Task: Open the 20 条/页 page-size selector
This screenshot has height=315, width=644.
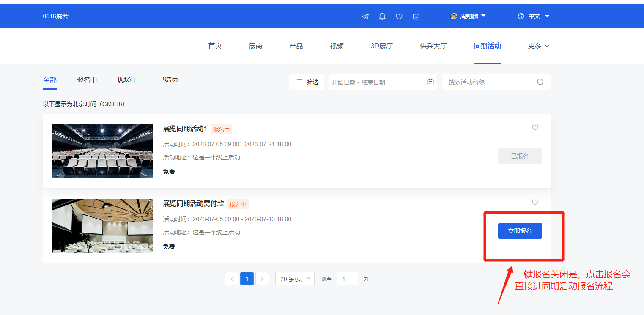Action: (x=295, y=279)
